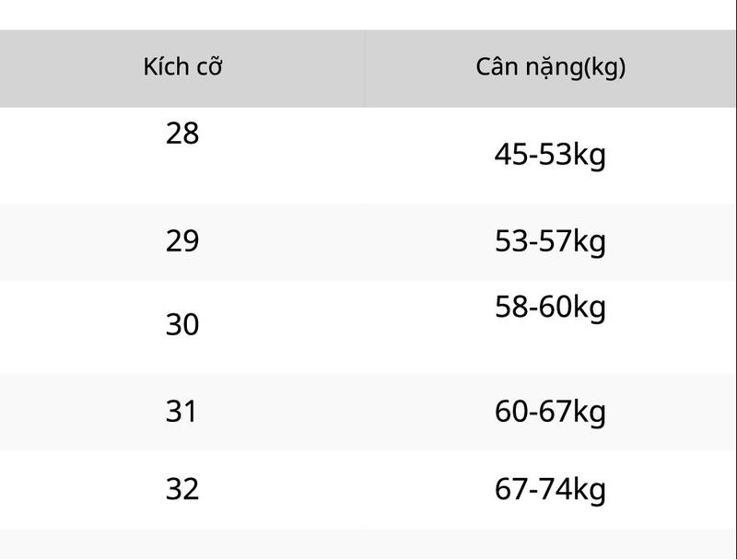The image size is (737, 560).
Task: Click the empty row below size 32
Action: [368, 544]
